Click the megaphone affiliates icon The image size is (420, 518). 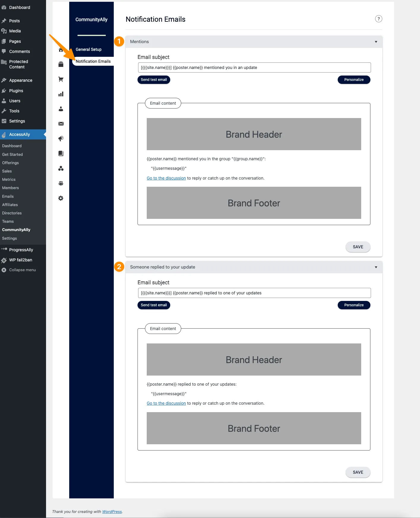click(x=61, y=139)
